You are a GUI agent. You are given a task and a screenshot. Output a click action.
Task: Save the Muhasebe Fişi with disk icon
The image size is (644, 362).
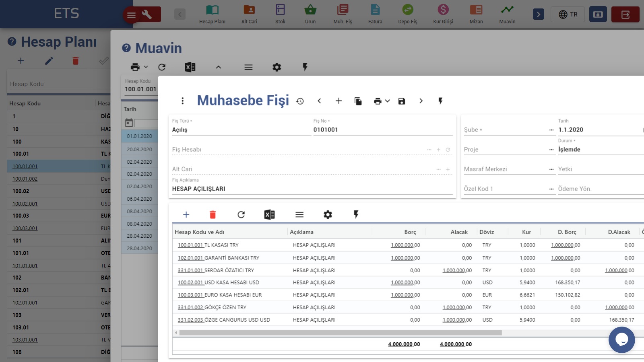(x=402, y=101)
